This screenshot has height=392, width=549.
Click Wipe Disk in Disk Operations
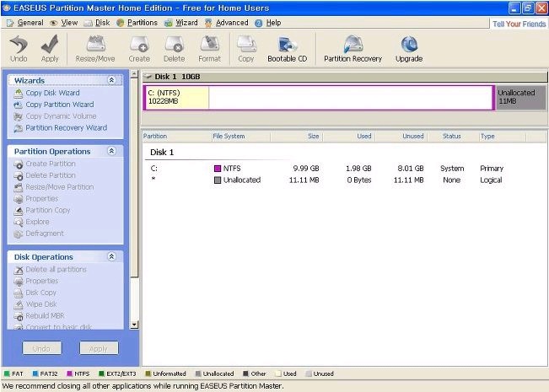(x=41, y=303)
